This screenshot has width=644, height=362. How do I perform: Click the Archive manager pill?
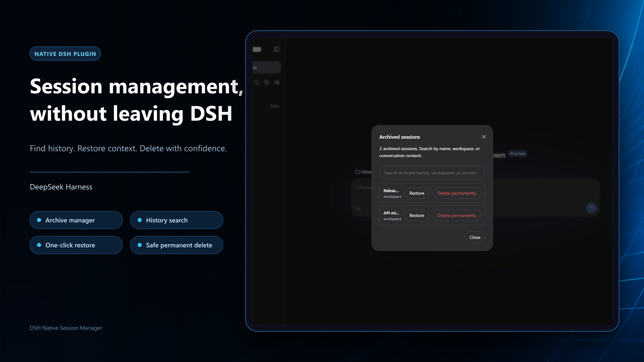tap(76, 220)
